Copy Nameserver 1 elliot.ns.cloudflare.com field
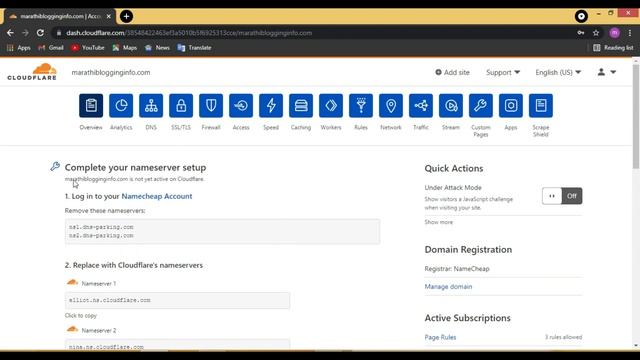The height and width of the screenshot is (360, 640). click(178, 300)
